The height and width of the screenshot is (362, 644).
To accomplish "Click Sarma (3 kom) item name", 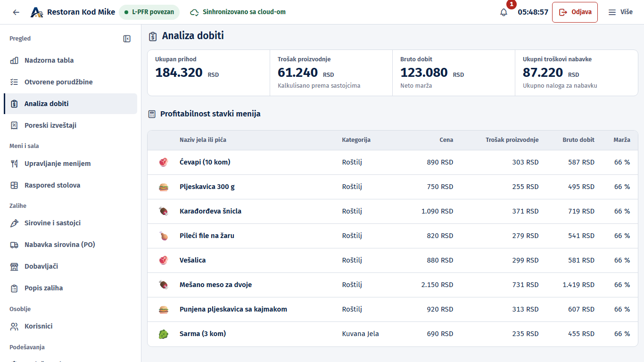I will (203, 334).
